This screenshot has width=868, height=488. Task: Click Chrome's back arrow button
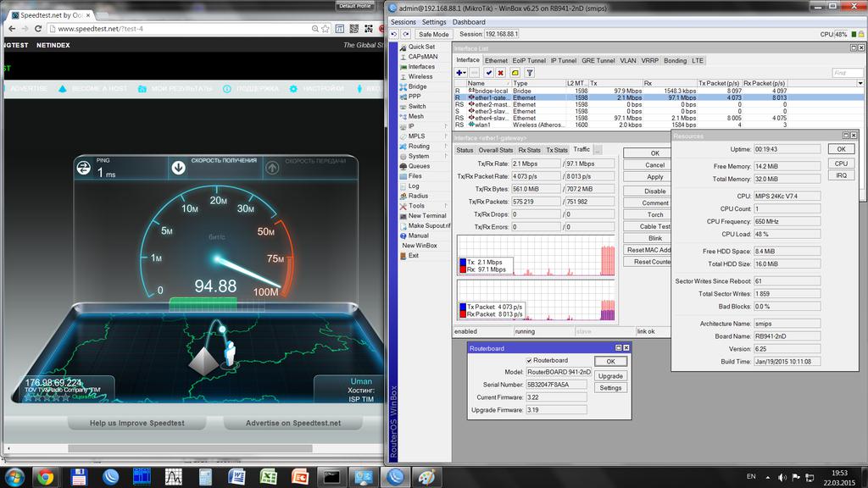(x=12, y=29)
